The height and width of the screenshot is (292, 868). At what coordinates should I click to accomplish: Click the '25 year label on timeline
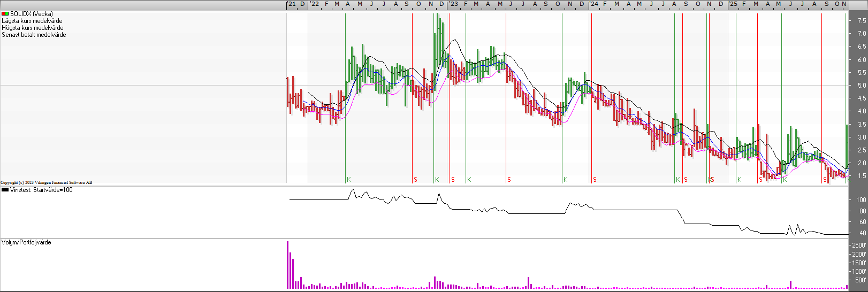pos(733,4)
